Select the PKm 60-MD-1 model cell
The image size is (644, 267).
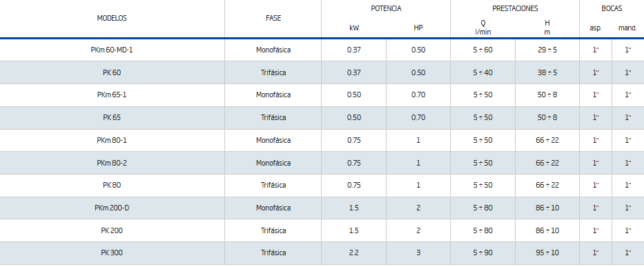point(112,50)
